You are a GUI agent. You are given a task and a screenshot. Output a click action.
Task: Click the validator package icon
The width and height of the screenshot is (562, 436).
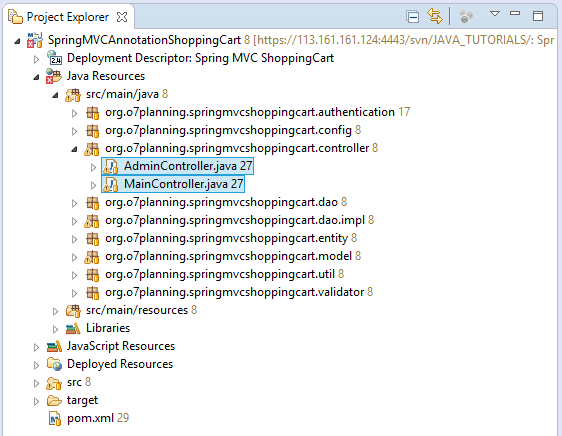coord(92,293)
